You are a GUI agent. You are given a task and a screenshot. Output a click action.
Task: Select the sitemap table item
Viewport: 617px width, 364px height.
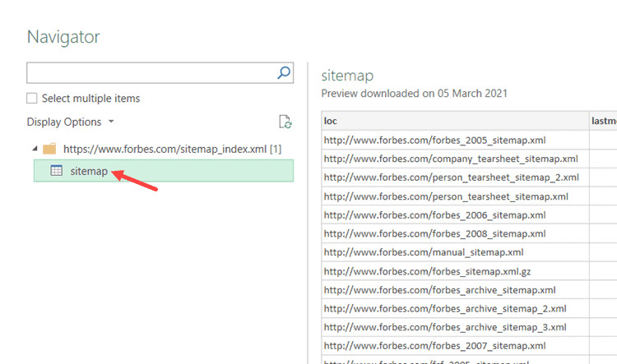[x=89, y=171]
